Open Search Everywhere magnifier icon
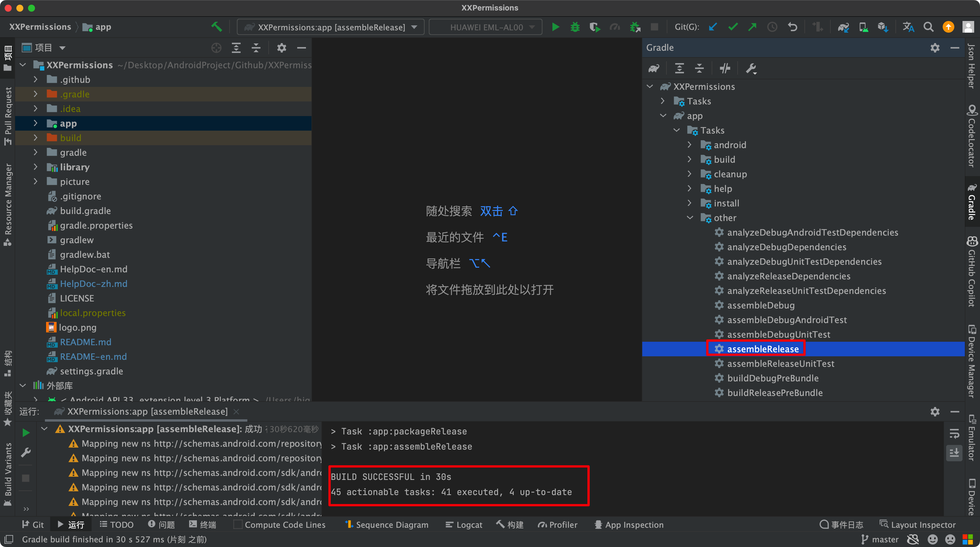 point(929,27)
